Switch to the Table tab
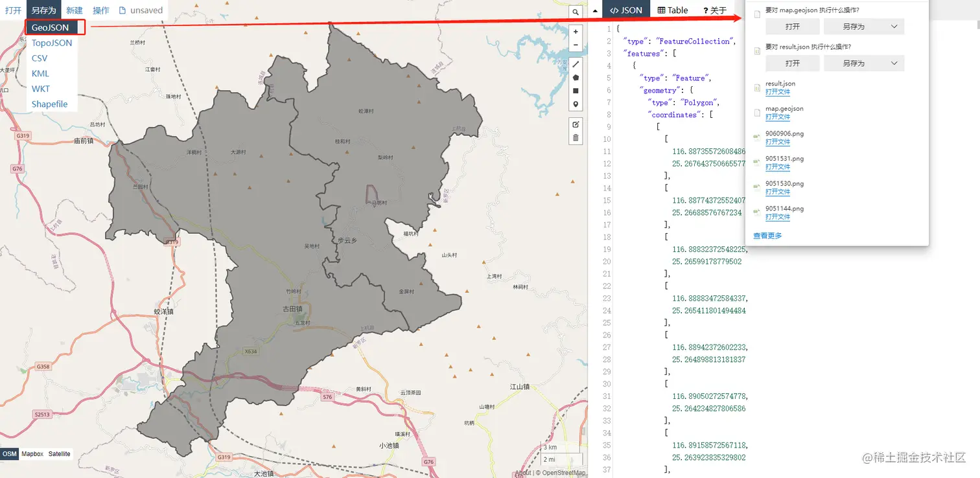The height and width of the screenshot is (478, 980). coord(672,10)
